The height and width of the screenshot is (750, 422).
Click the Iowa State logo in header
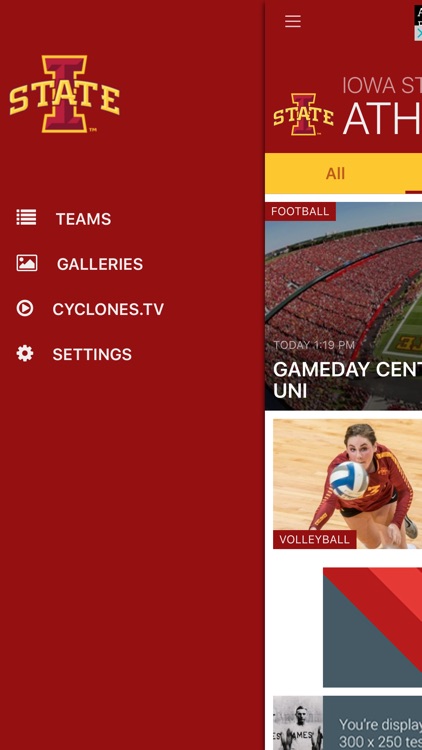click(x=303, y=114)
